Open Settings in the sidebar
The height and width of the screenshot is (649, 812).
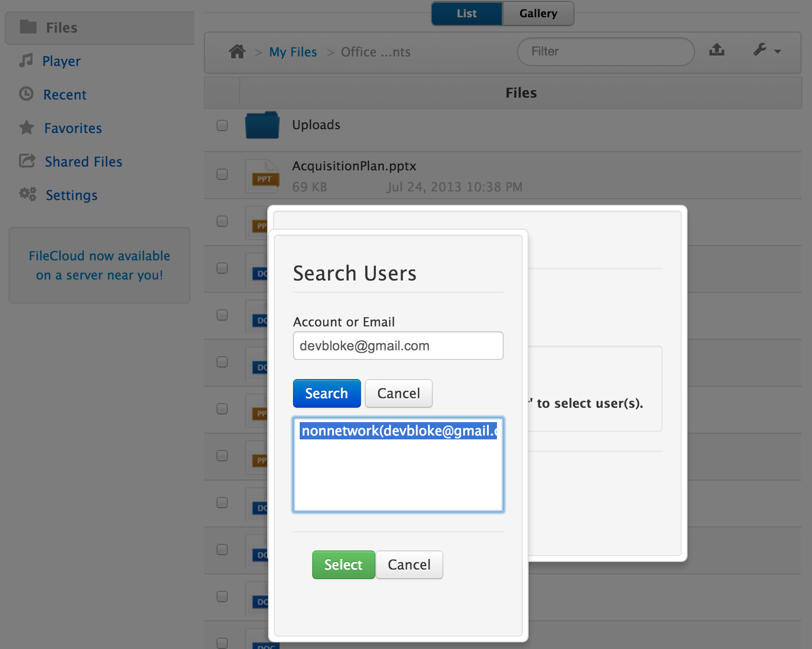[x=71, y=195]
